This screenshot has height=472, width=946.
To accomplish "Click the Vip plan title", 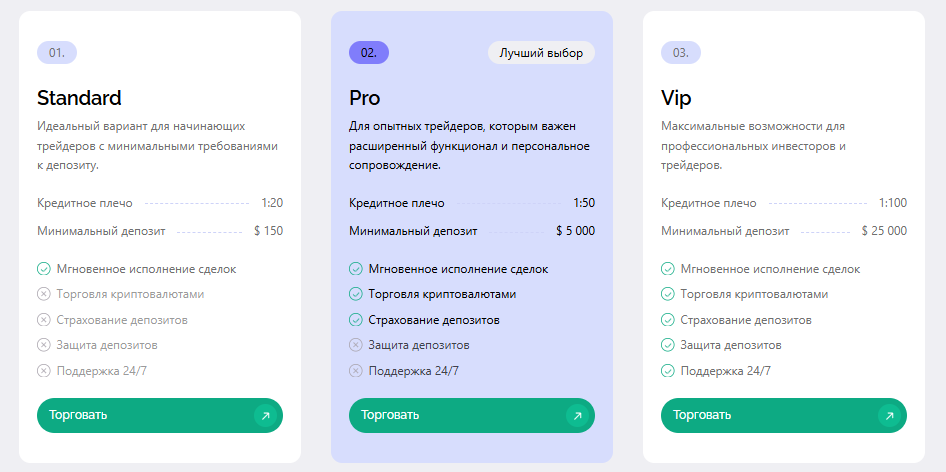I will click(x=676, y=98).
